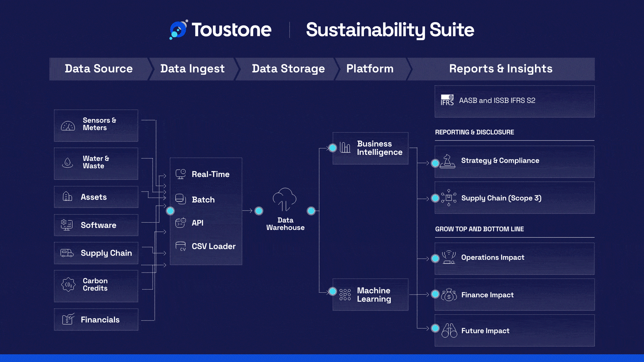Click the Real-Time monitor icon

click(x=181, y=174)
